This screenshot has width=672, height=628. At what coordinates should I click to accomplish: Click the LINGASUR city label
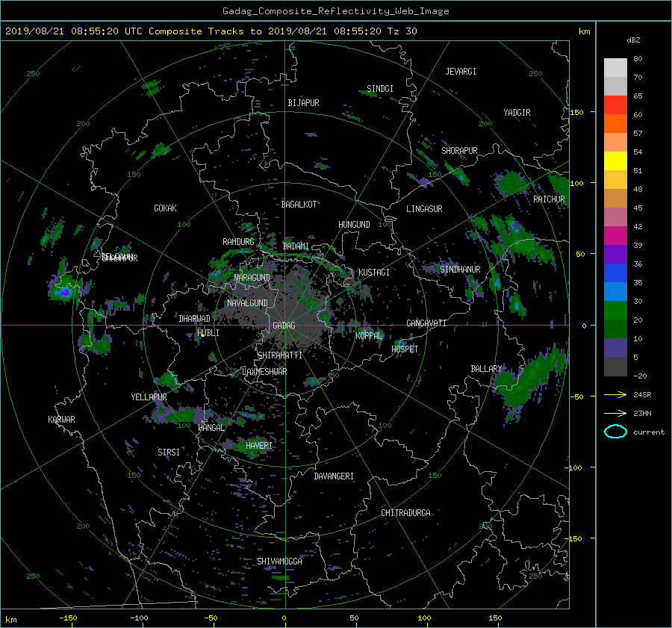(x=424, y=209)
